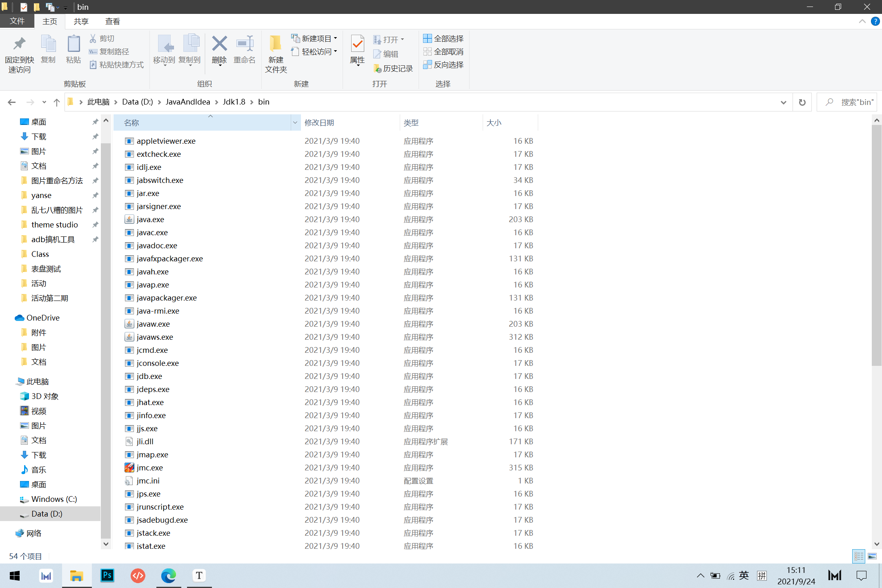The height and width of the screenshot is (588, 882).
Task: Open the View (查看) ribbon tab
Action: pos(112,21)
